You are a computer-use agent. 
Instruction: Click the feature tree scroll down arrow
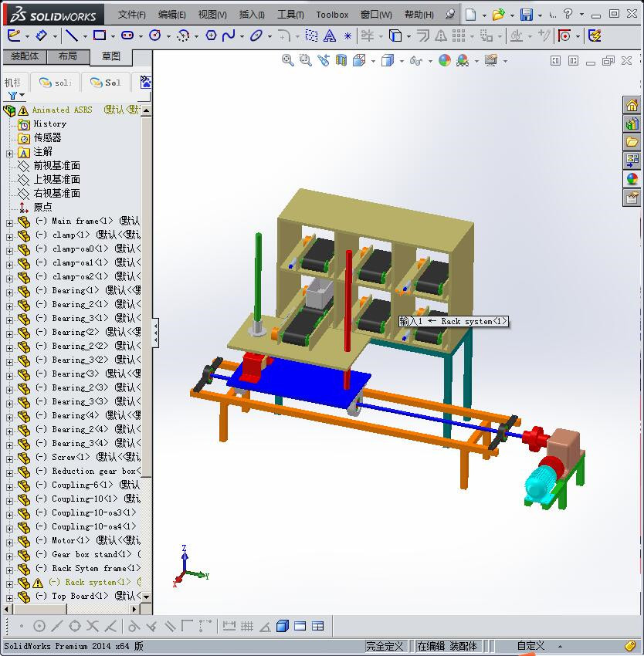(x=146, y=597)
